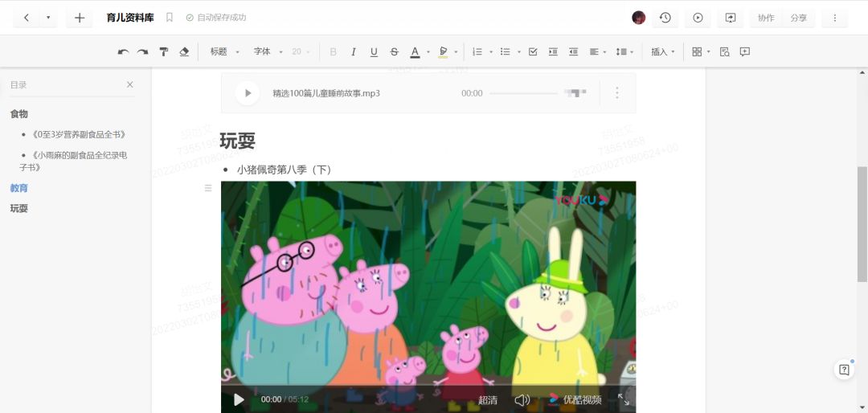This screenshot has width=868, height=413.
Task: Jump to 《小雨麻的副食品全纪录电子书》 in outline
Action: coord(73,162)
